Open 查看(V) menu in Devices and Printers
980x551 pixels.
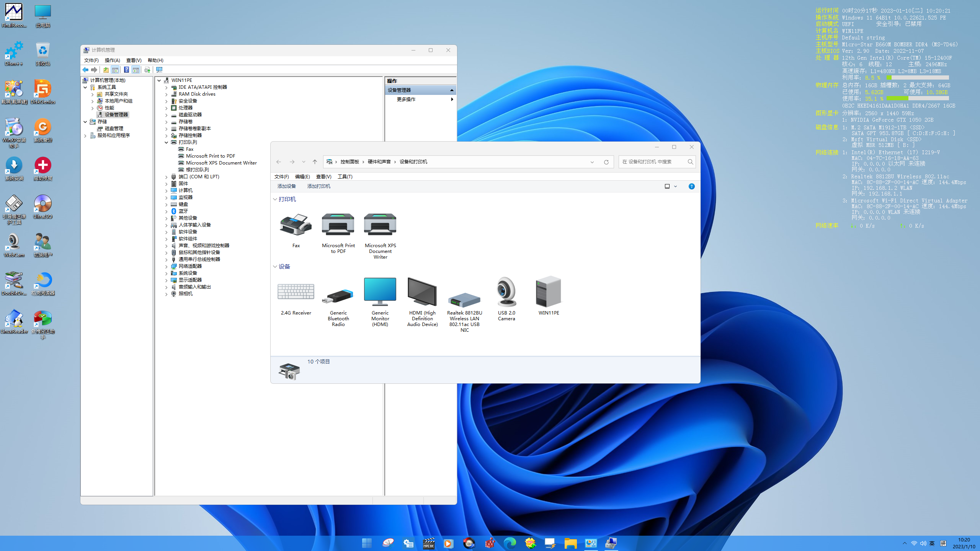click(323, 177)
